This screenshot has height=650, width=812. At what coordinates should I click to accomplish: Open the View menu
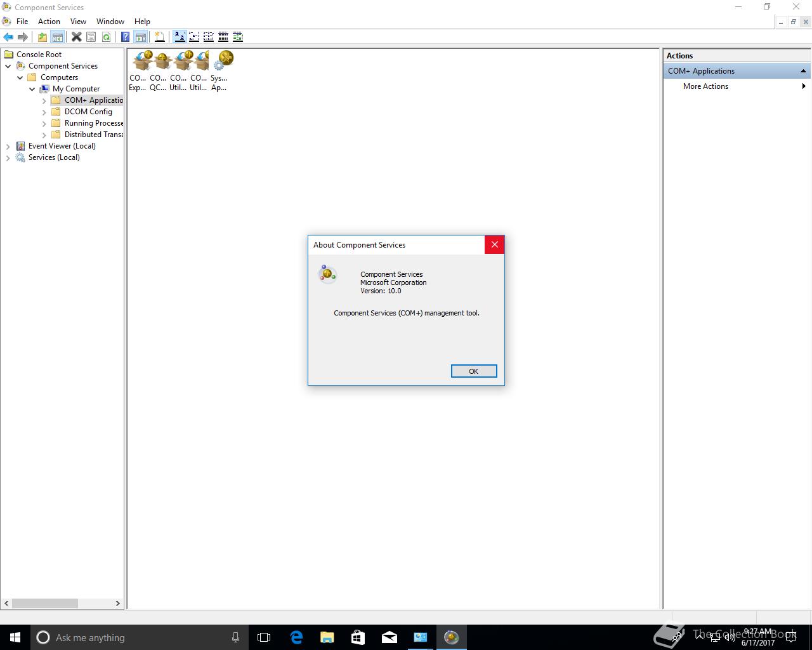(78, 22)
